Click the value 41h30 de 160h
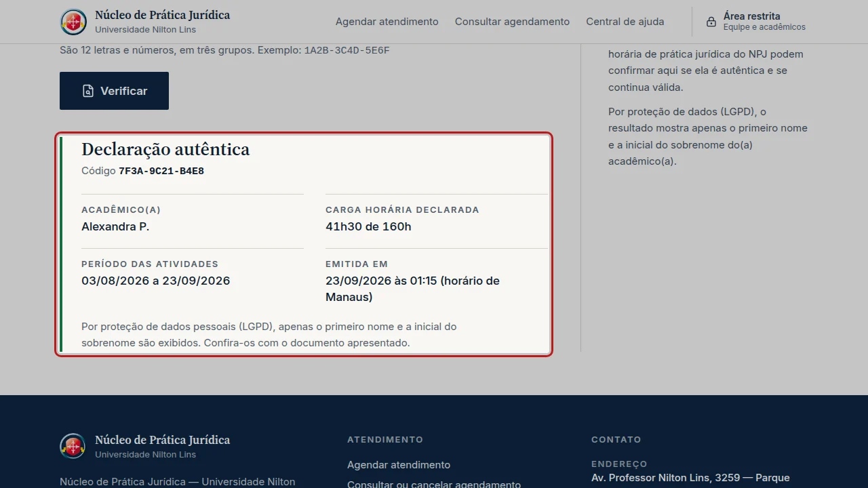The height and width of the screenshot is (488, 868). (368, 226)
